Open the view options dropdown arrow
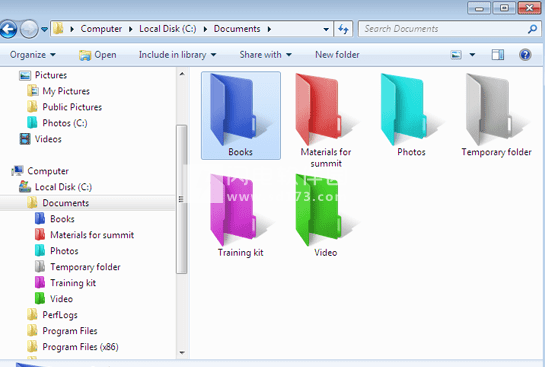The width and height of the screenshot is (545, 367). (x=472, y=55)
